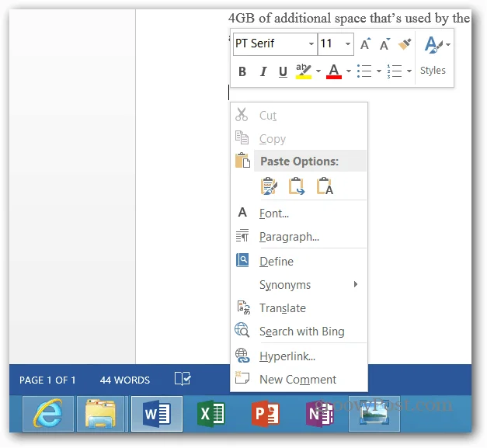This screenshot has width=487, height=448.
Task: Click the 44 WORDS word count
Action: [125, 380]
